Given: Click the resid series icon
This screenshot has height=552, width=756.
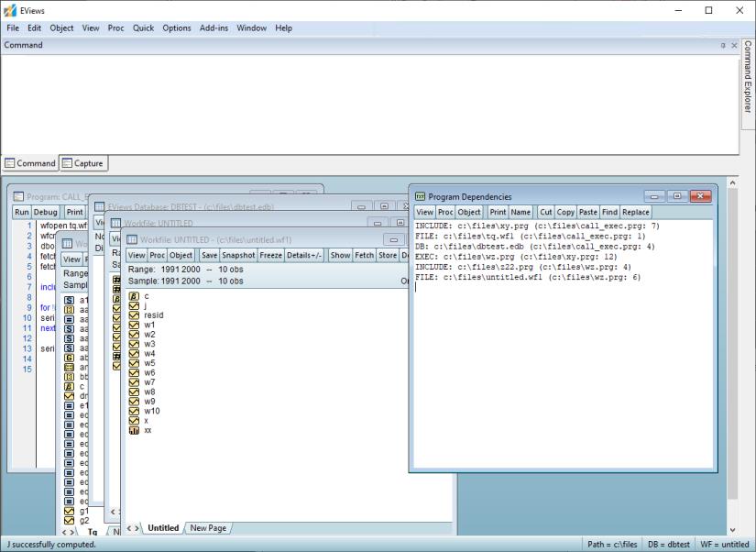Looking at the screenshot, I should pos(134,315).
